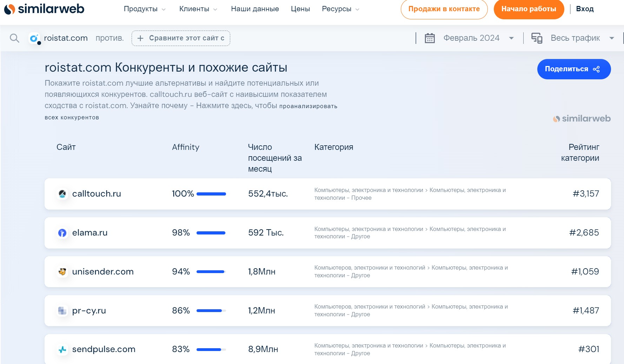Open the Февраль 2024 date dropdown
Viewport: 624px width, 364px height.
pos(478,38)
